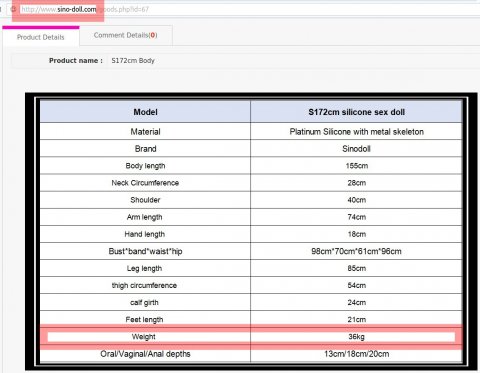Select the '98cm*70cm*61cm*96cm' measurement value

[x=356, y=251]
